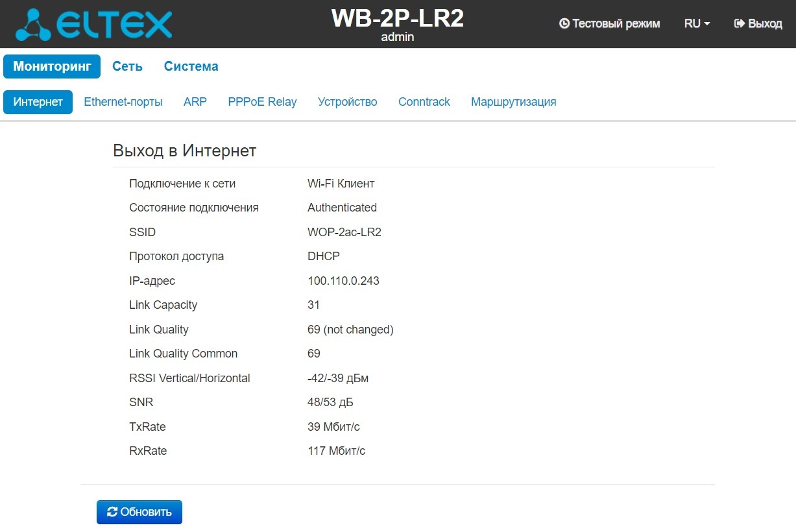Click the RSSI Vertical/Horizontal label
The image size is (796, 532).
[189, 378]
